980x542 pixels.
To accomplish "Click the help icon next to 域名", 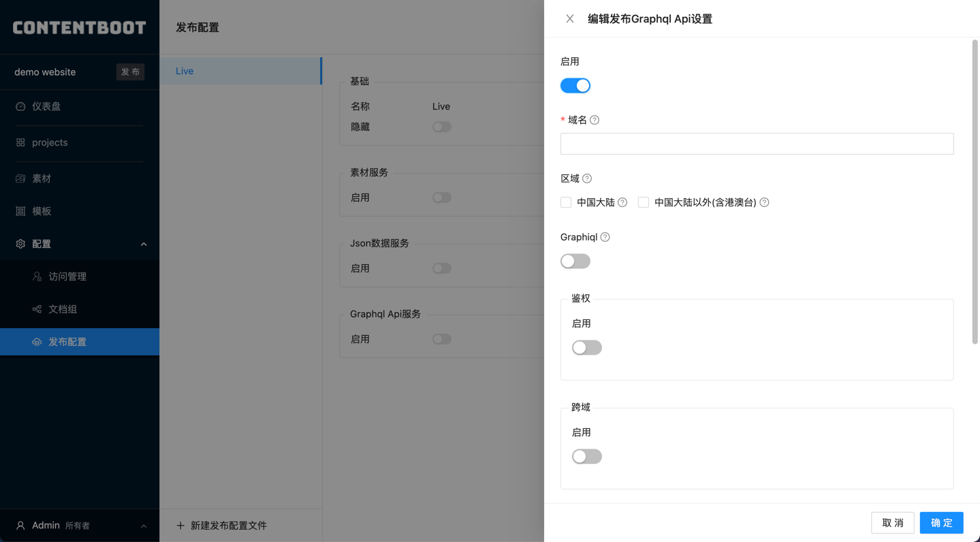I will click(x=595, y=120).
